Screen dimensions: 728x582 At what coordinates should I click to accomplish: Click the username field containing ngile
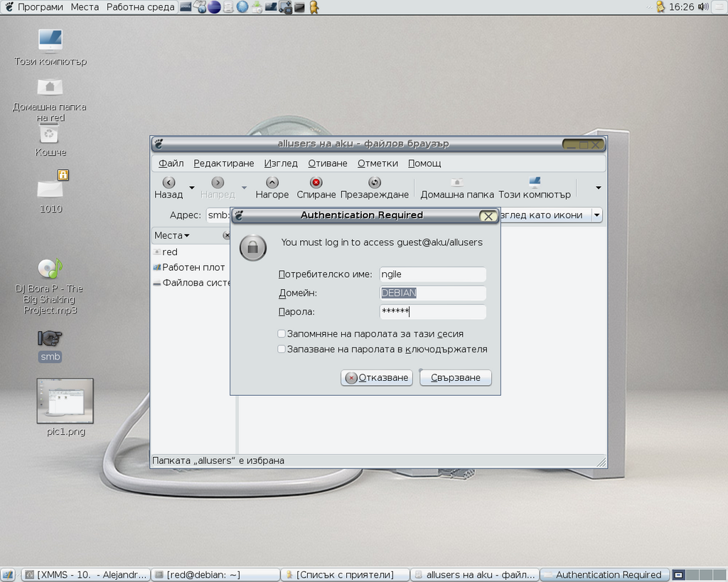[432, 274]
